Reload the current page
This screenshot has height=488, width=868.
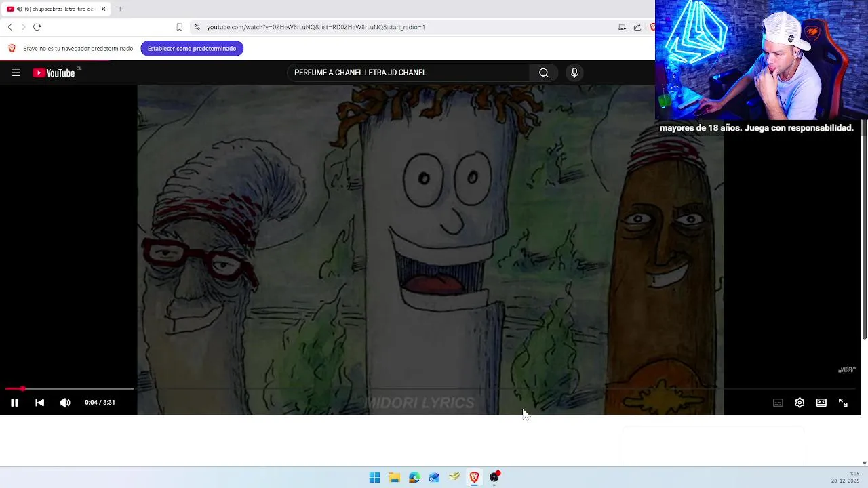[37, 27]
